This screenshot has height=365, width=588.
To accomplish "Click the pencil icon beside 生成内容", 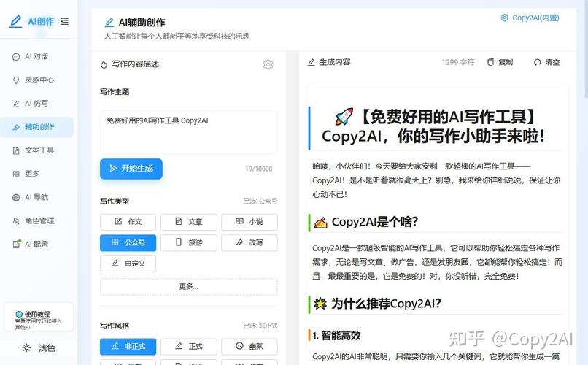I will (x=311, y=62).
